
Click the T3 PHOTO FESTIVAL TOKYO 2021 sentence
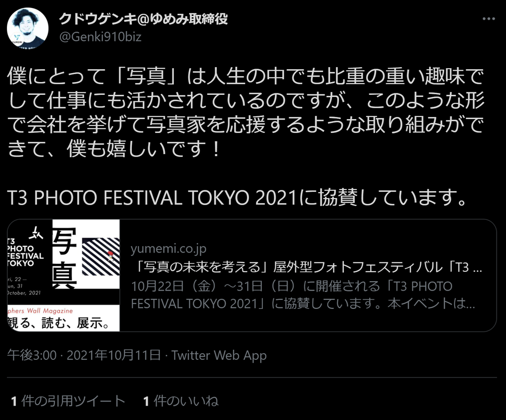click(x=237, y=198)
